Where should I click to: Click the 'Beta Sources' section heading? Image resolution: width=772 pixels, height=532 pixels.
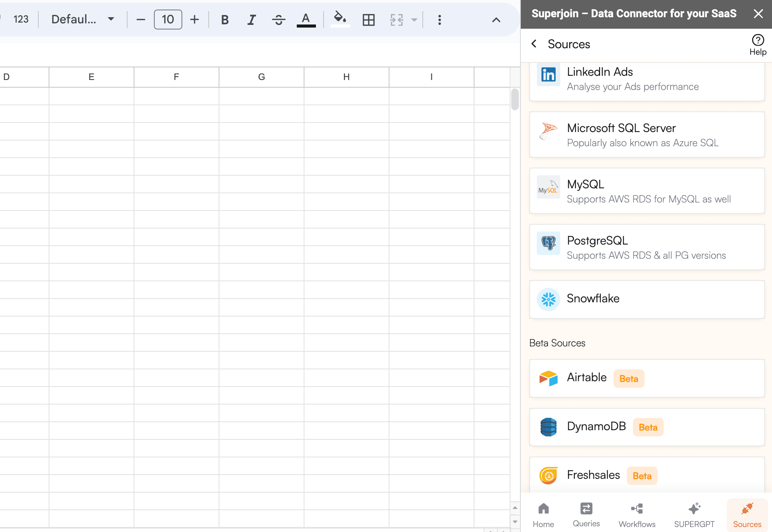pyautogui.click(x=557, y=343)
